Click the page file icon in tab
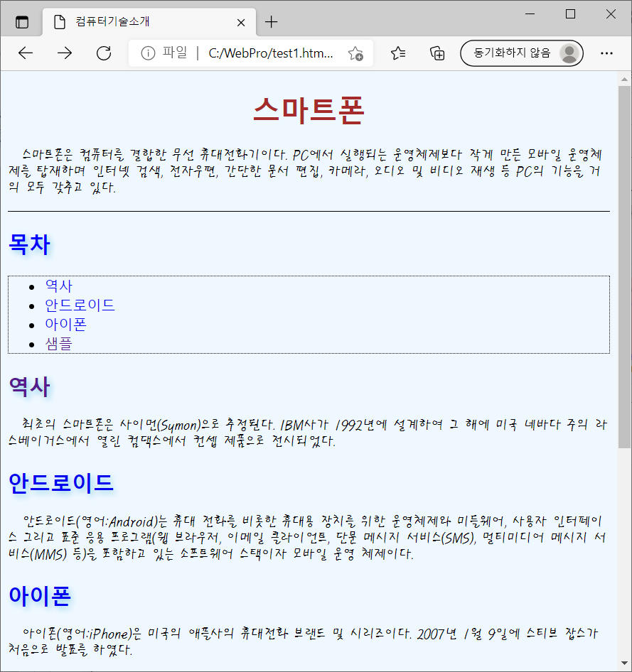This screenshot has height=672, width=632. tap(60, 21)
